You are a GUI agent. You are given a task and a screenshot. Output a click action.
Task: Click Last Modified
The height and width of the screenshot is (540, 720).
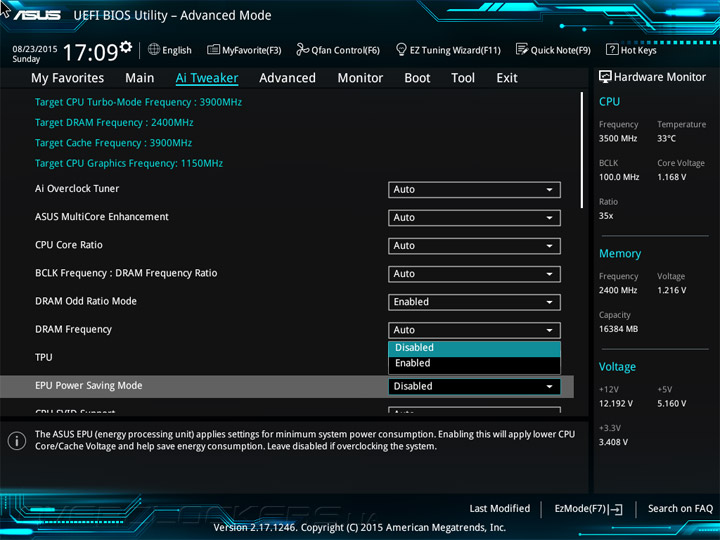coord(500,508)
